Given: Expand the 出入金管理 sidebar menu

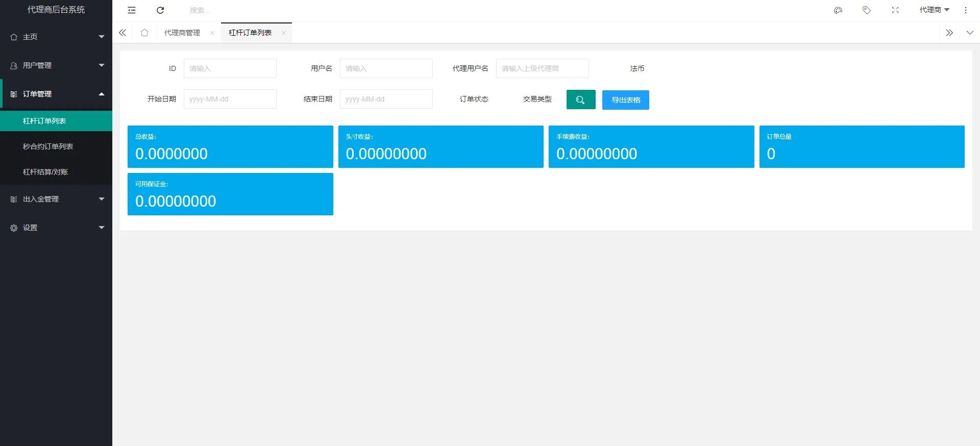Looking at the screenshot, I should (56, 199).
